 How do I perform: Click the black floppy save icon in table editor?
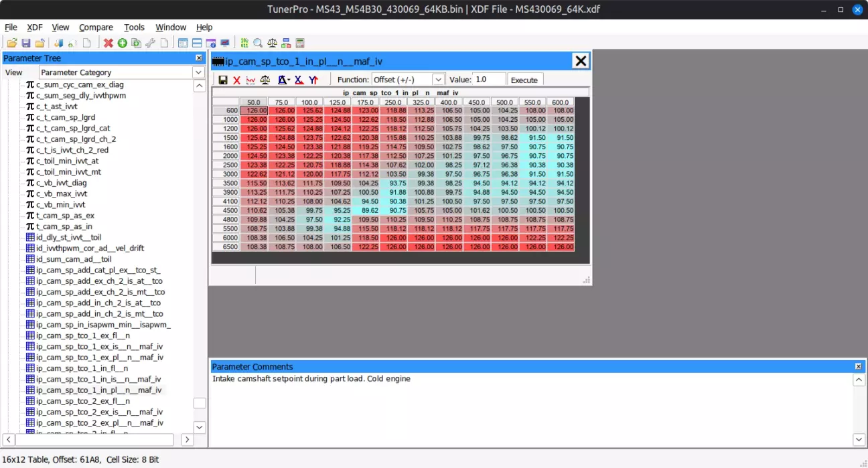(x=223, y=80)
